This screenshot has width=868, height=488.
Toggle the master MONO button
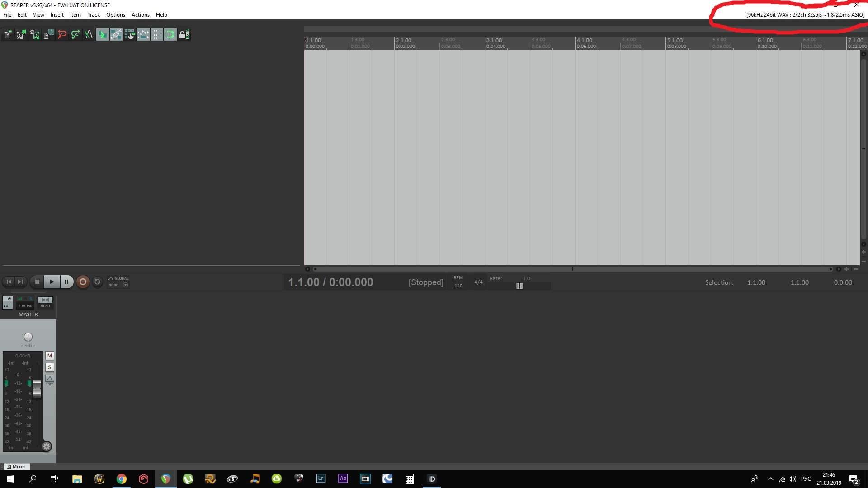click(x=45, y=302)
